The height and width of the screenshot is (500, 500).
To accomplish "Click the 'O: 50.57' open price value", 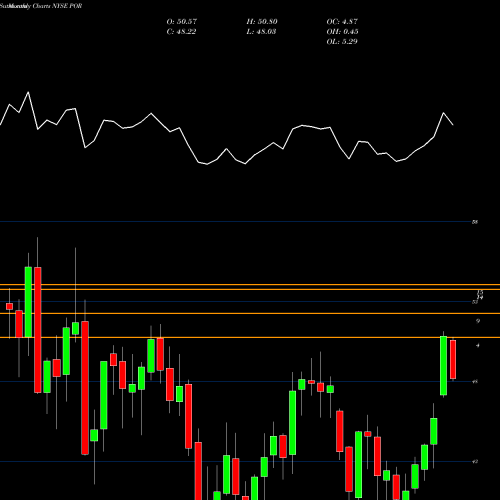I will pyautogui.click(x=182, y=22).
